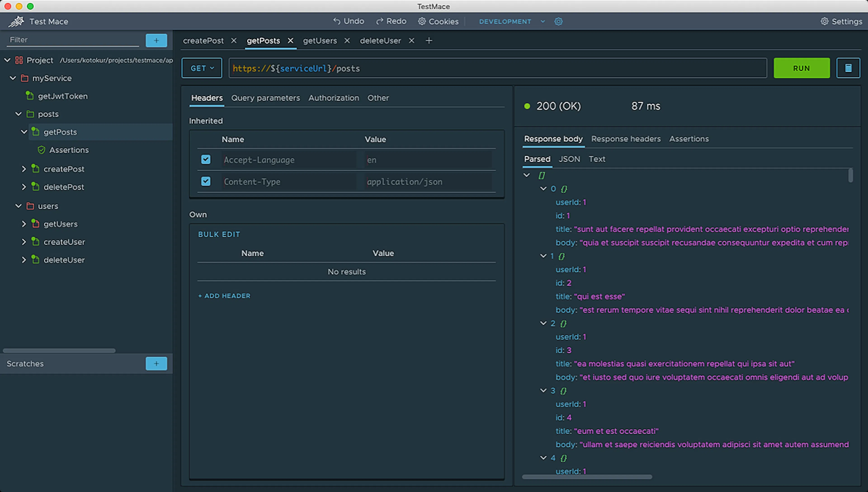868x492 pixels.
Task: Collapse item 0 in the parsed response
Action: pyautogui.click(x=543, y=188)
